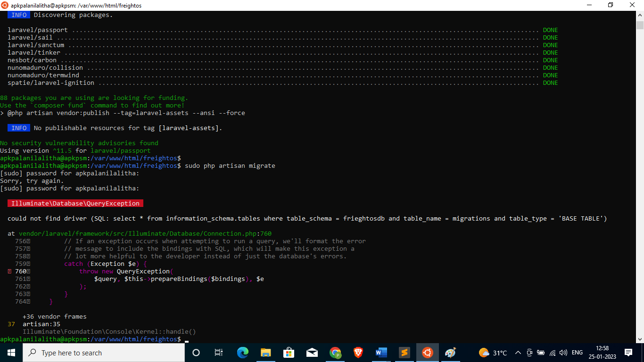Click the Type here to search box
The image size is (644, 362).
(x=104, y=353)
